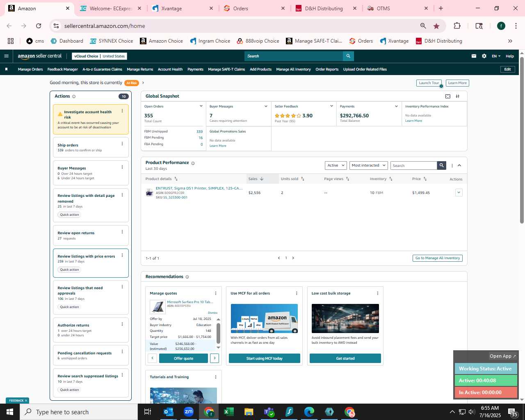This screenshot has height=420, width=525.
Task: Click the page vertical scrollbar
Action: click(x=522, y=139)
